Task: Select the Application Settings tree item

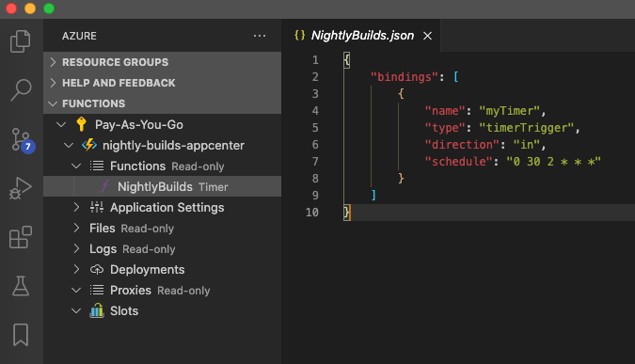Action: (x=163, y=207)
